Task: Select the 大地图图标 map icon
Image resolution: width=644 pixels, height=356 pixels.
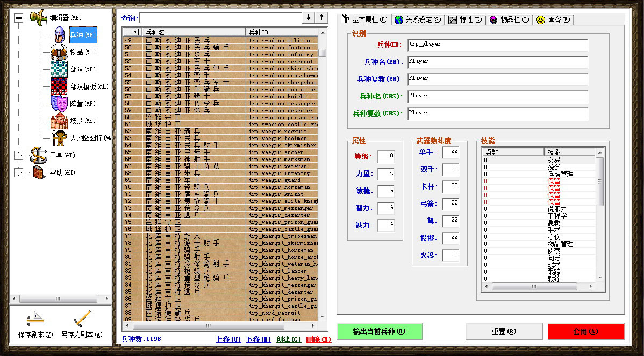Action: click(x=59, y=138)
